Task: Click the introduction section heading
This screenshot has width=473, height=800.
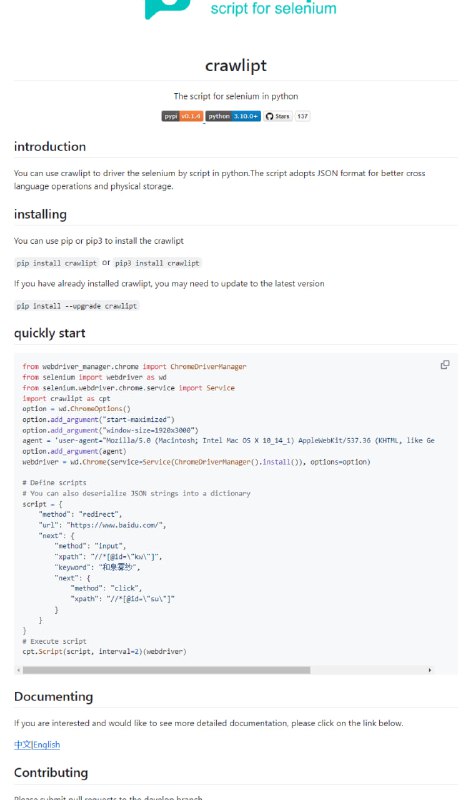Action: (50, 146)
